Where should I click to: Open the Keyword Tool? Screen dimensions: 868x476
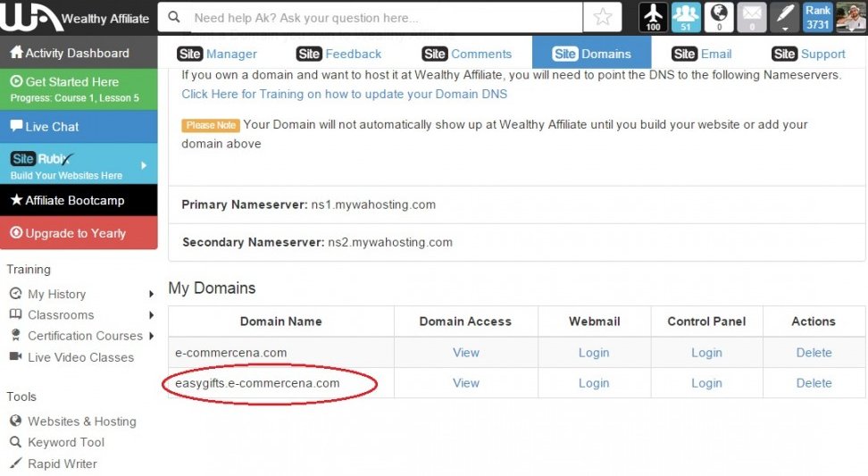66,442
